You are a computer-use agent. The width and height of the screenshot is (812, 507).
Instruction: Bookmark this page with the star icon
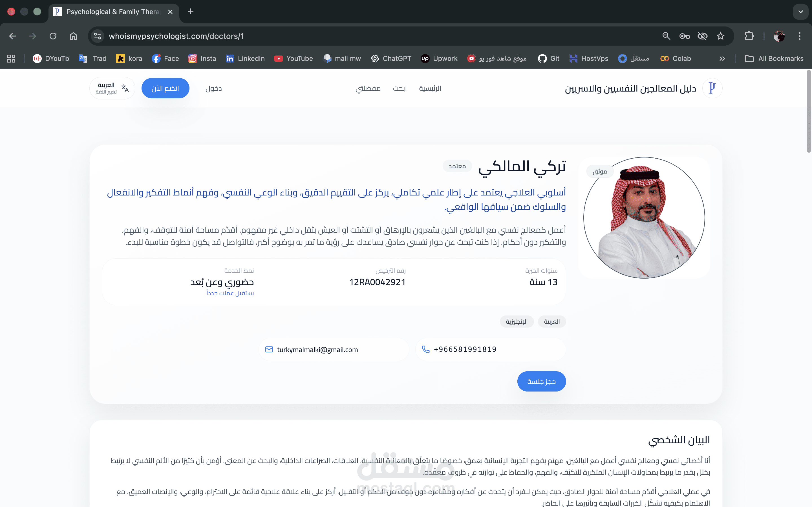pos(720,36)
